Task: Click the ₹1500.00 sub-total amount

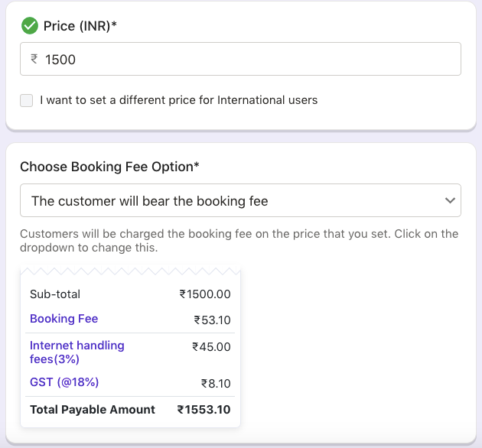Action: point(205,294)
